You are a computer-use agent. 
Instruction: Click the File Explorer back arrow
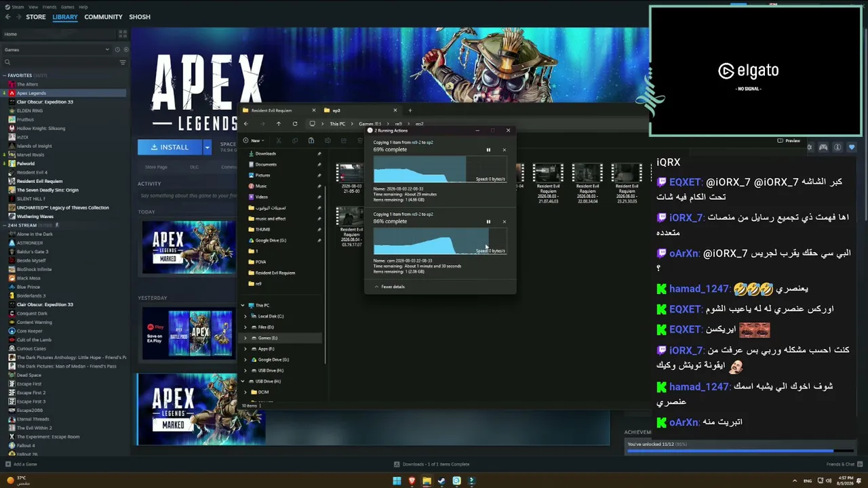[246, 124]
